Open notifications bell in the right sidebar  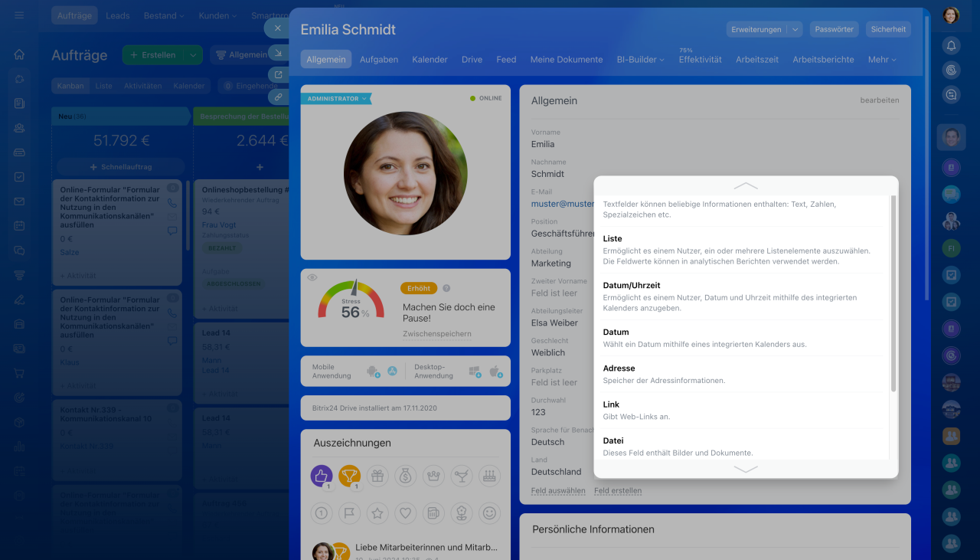tap(951, 45)
